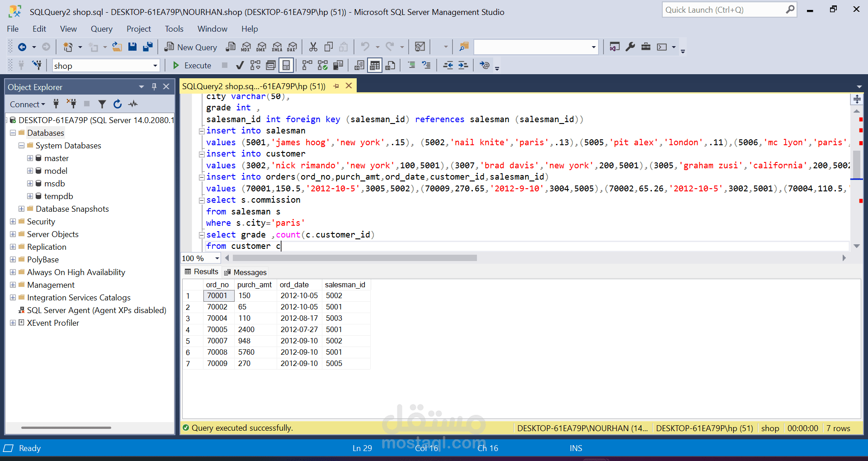
Task: Open a DAX query icon
Action: (x=292, y=47)
